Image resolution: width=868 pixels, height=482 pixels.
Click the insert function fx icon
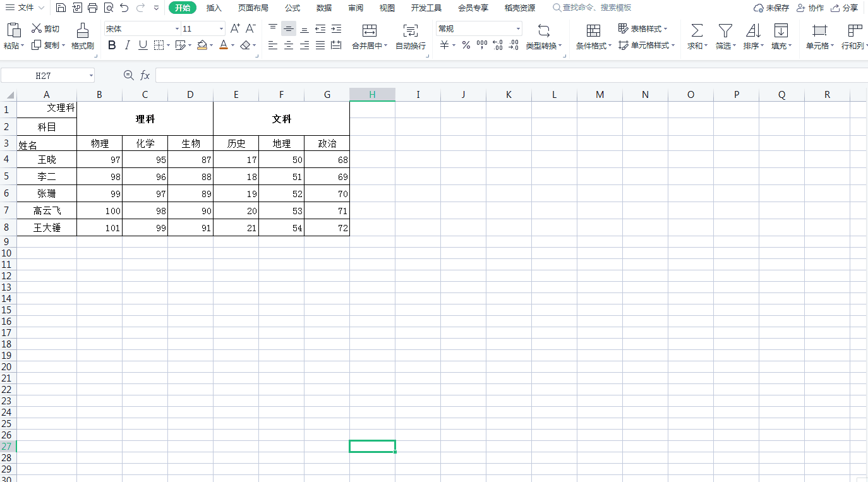click(145, 75)
